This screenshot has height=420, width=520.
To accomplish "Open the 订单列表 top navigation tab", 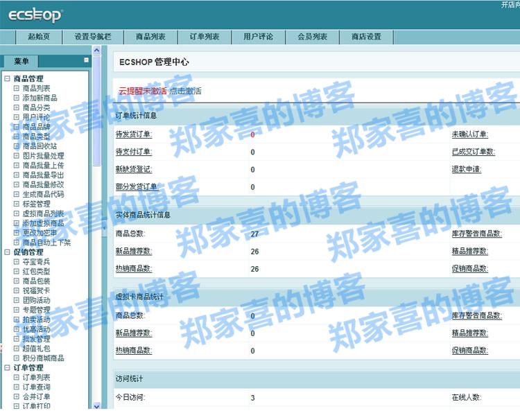I will (x=205, y=37).
